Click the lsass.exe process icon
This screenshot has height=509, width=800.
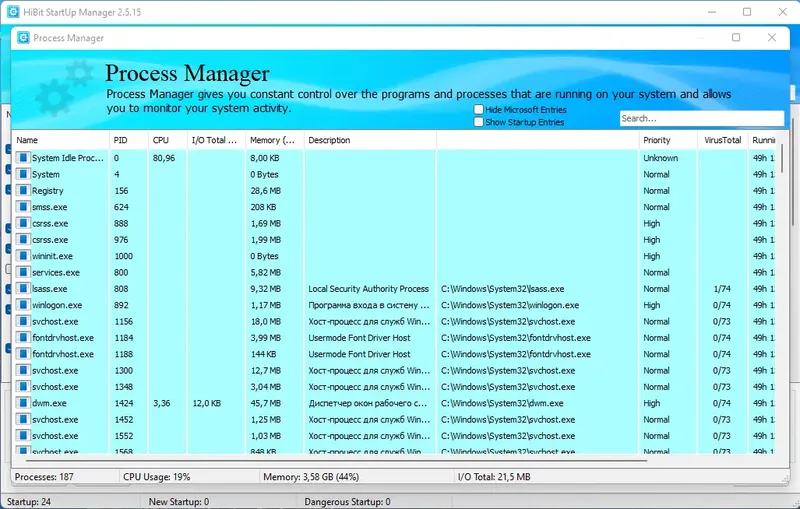(22, 288)
